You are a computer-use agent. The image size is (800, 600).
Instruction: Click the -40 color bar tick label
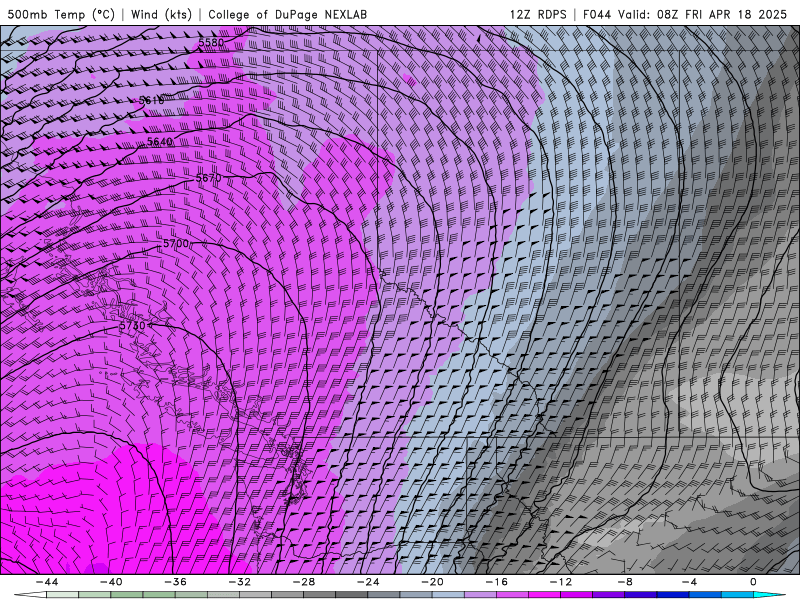coord(111,582)
